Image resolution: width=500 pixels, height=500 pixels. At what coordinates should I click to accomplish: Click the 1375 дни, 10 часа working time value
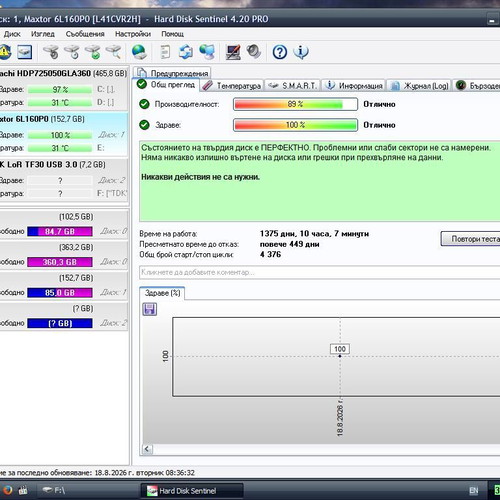pos(314,234)
